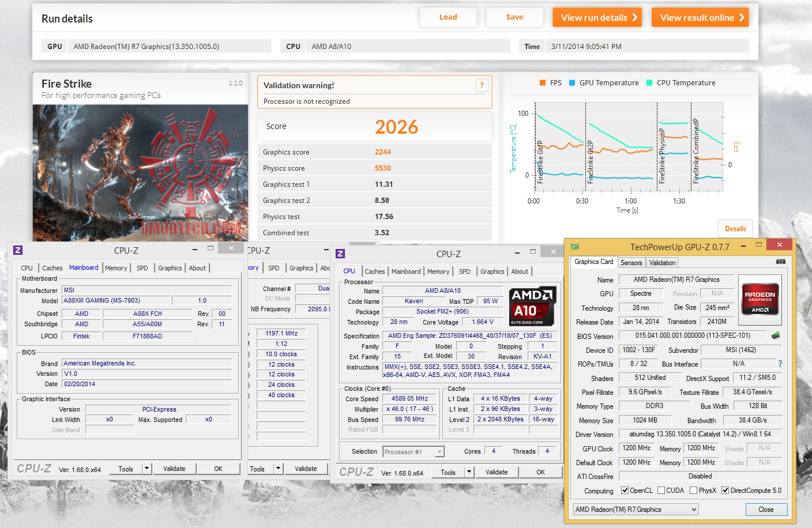Open Memory tab in the Mainboard CPU-Z window
Screen dimensions: 812x528
coord(116,268)
